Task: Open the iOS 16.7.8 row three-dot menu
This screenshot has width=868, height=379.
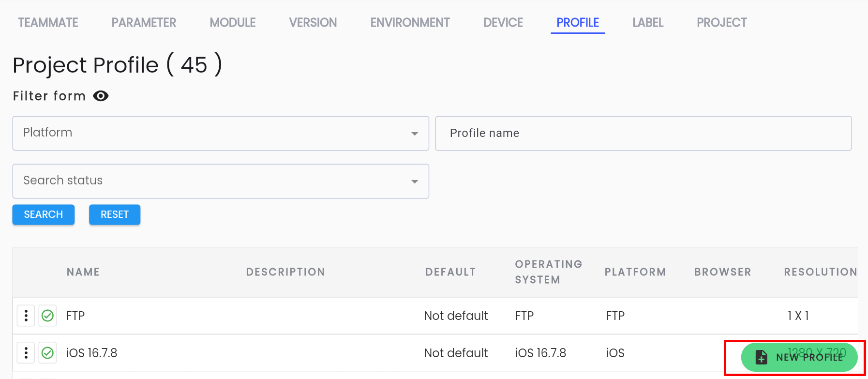Action: tap(26, 353)
